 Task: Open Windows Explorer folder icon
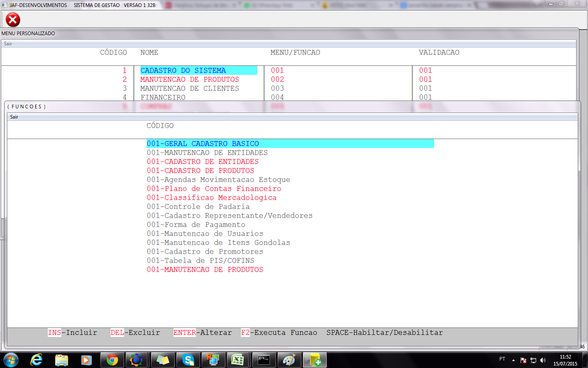(62, 360)
